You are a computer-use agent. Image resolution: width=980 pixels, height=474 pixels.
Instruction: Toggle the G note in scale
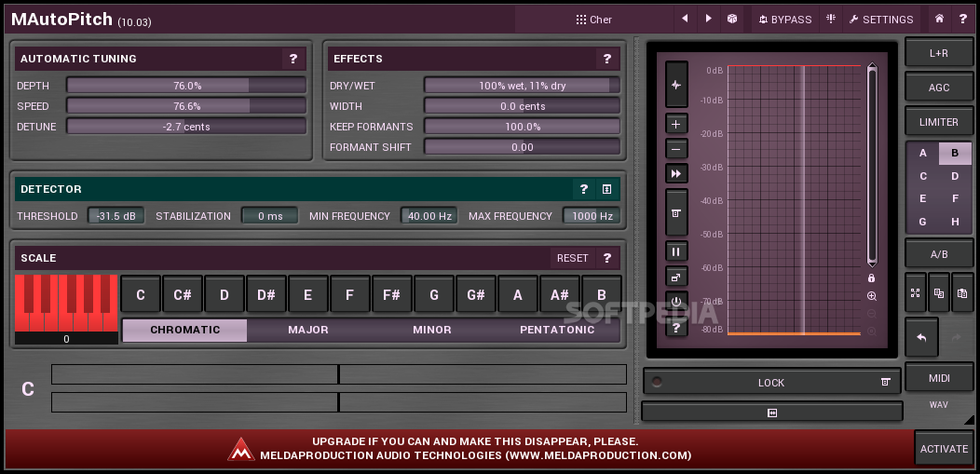pyautogui.click(x=434, y=294)
